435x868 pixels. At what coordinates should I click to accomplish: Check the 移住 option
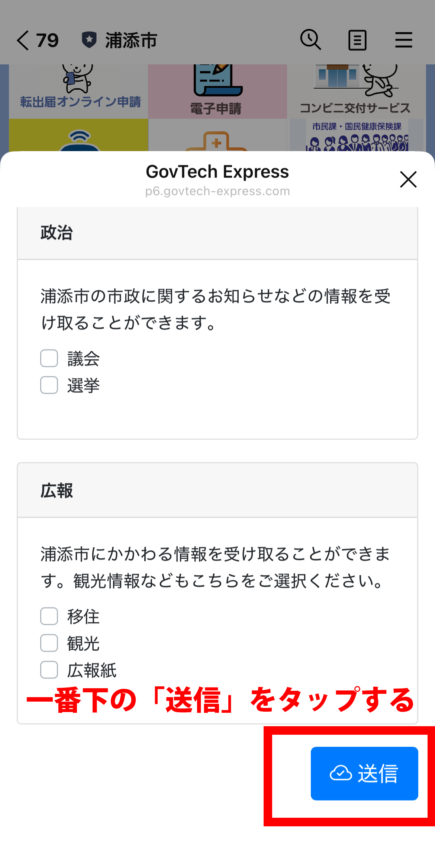coord(49,616)
